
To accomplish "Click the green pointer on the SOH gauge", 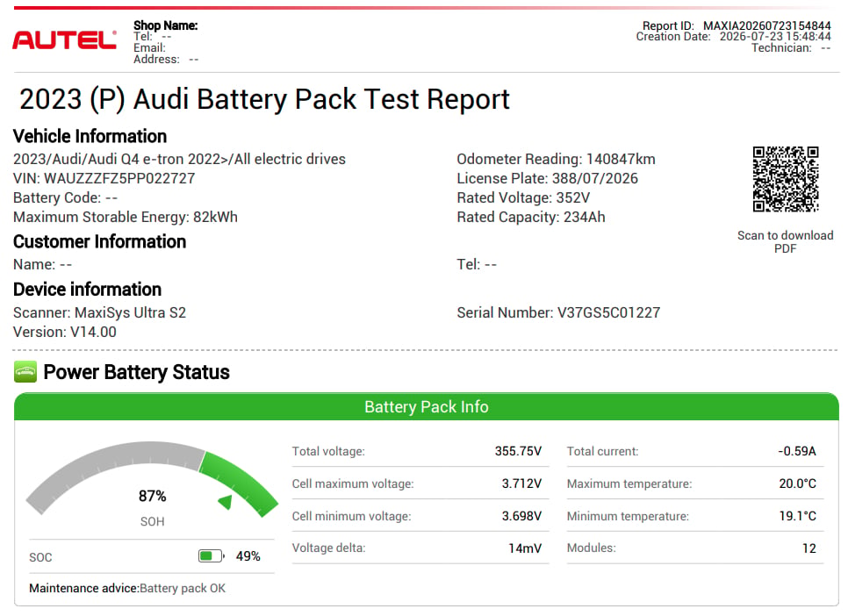I will [226, 502].
